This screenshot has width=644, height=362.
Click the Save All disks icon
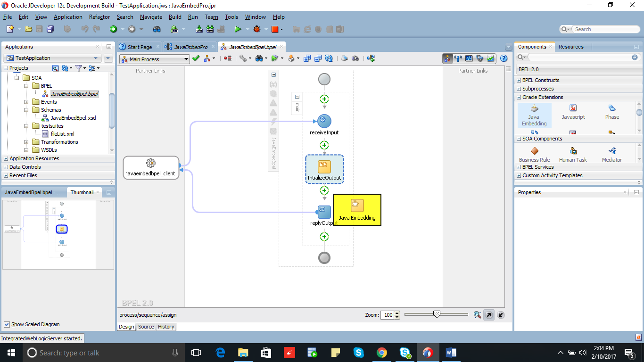click(x=50, y=29)
